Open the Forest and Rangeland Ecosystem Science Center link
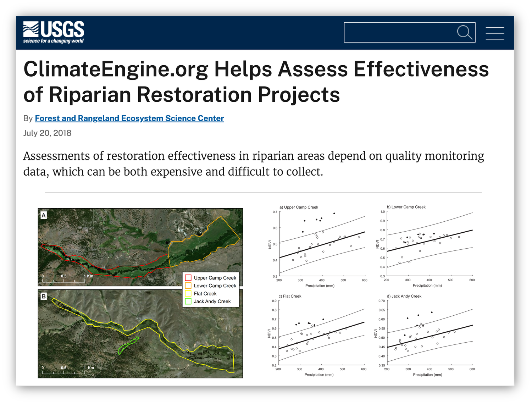Viewport: 532px width, 404px height. (x=129, y=118)
